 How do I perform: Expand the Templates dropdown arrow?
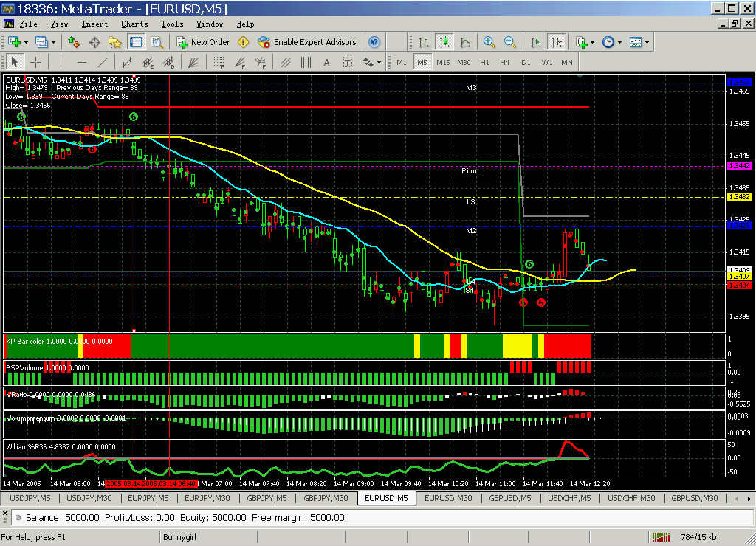coord(647,42)
